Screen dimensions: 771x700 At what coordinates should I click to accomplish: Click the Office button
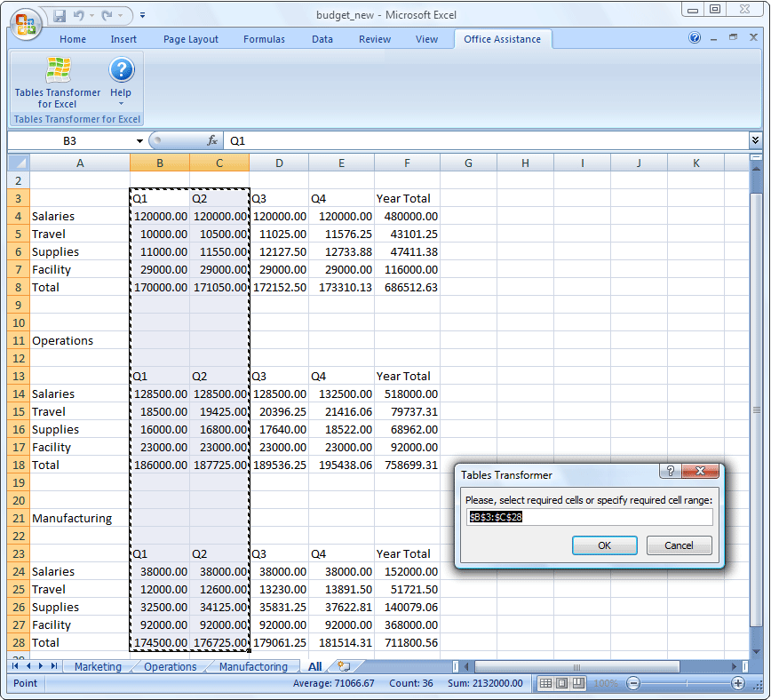(x=25, y=24)
